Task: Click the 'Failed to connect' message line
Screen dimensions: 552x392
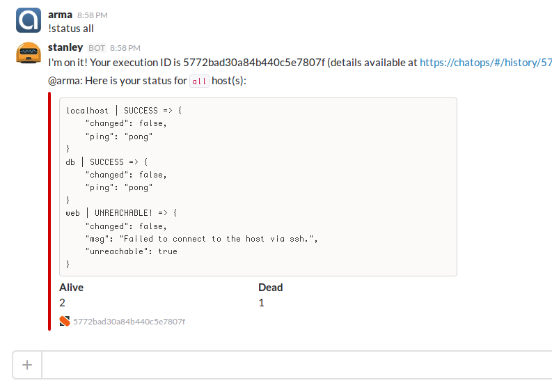Action: (201, 239)
